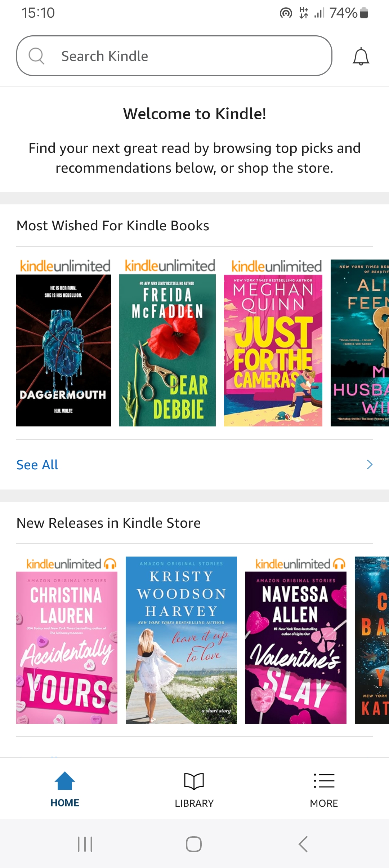Open Accidentally Yours by Christina Lauren
389x868 pixels.
[67, 640]
